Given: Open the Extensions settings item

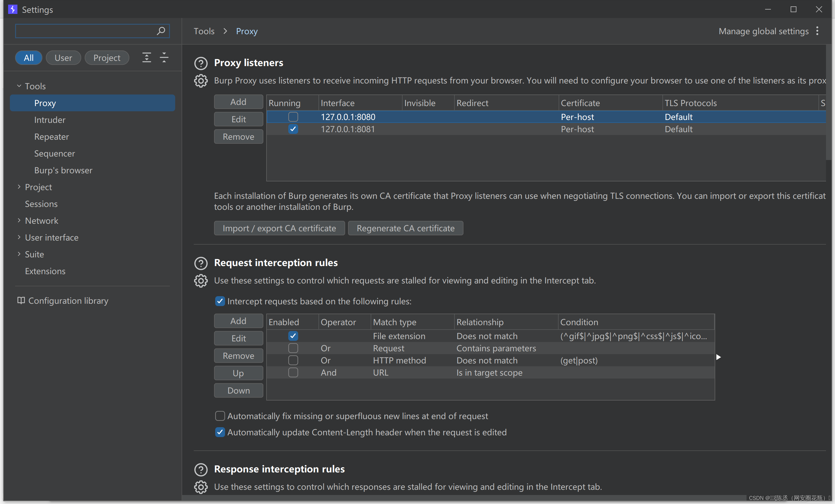Looking at the screenshot, I should click(x=45, y=271).
